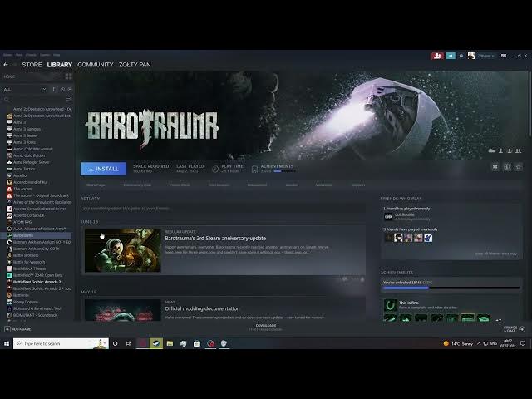This screenshot has height=399, width=532.
Task: Open the modding documentation thumbnail
Action: [123, 310]
